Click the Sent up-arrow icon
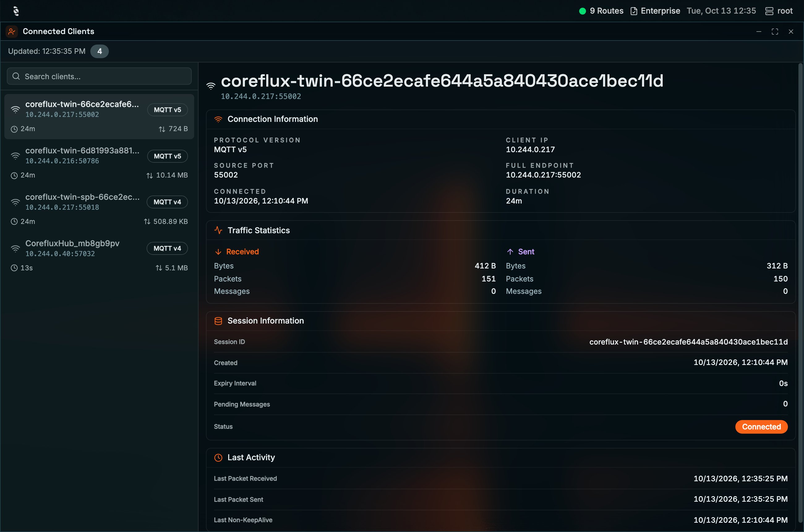 pyautogui.click(x=510, y=252)
